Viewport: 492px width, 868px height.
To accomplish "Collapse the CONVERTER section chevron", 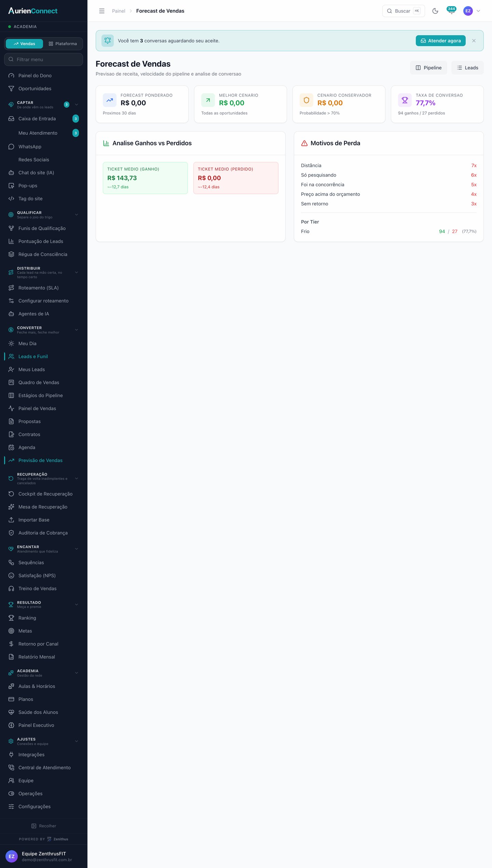I will tap(77, 330).
